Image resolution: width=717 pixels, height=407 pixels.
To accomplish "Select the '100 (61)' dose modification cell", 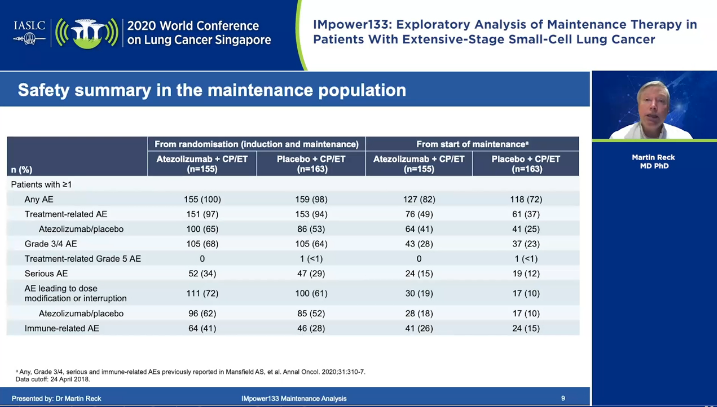I will pyautogui.click(x=311, y=293).
